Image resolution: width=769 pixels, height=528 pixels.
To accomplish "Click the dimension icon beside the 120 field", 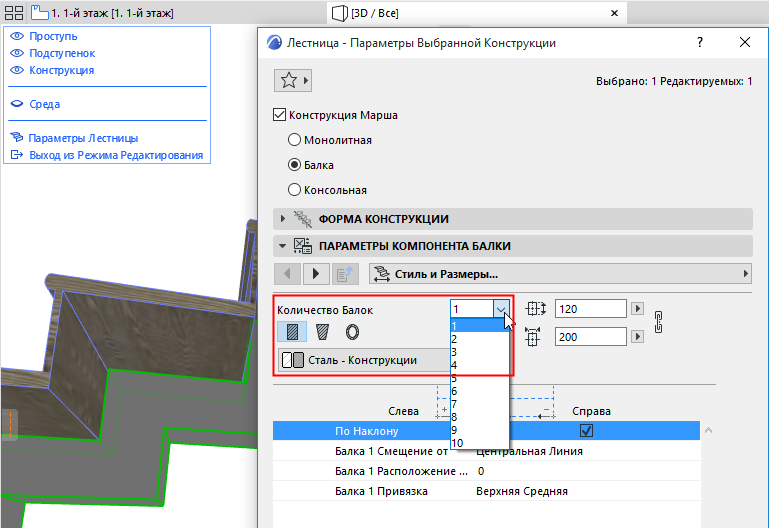I will pyautogui.click(x=536, y=309).
